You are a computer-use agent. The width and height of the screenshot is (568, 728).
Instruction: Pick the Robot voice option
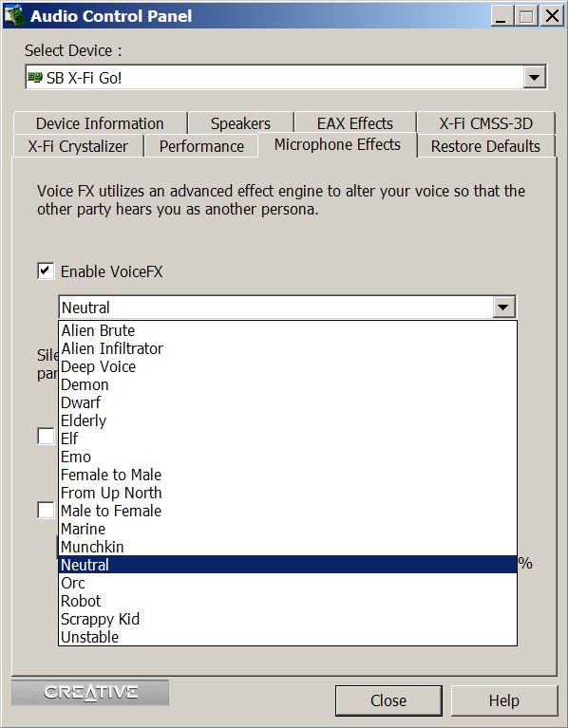(x=288, y=601)
